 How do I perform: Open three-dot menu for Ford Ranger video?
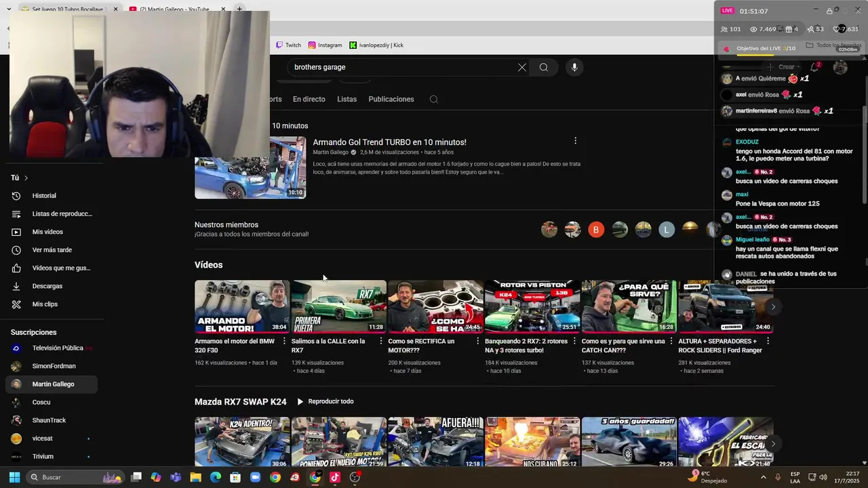(768, 342)
